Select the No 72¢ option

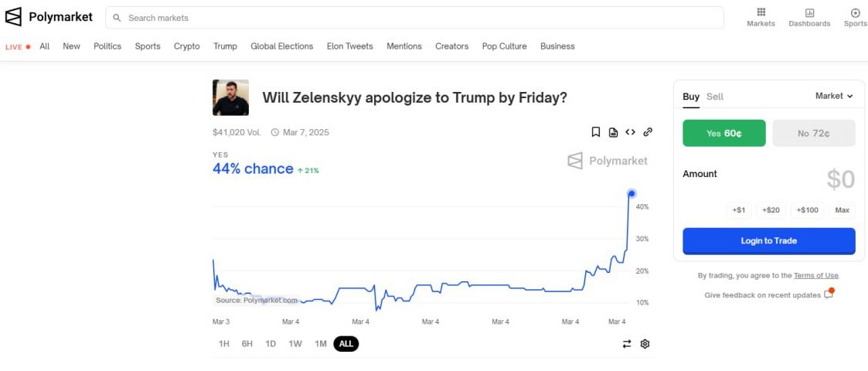click(814, 133)
